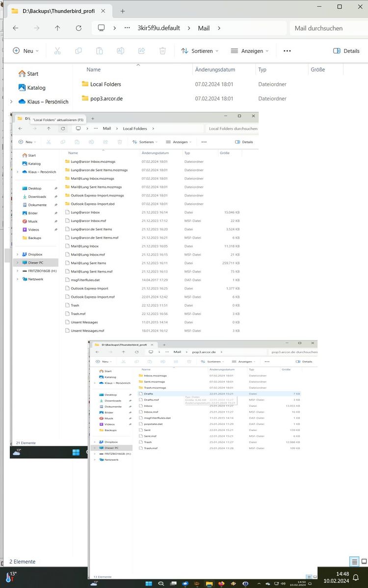Switch main window to details list view
368x588 pixels.
(x=354, y=562)
